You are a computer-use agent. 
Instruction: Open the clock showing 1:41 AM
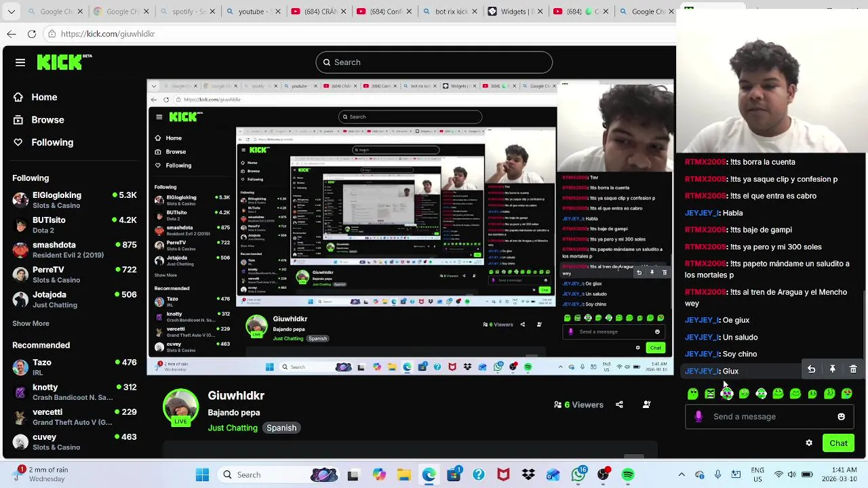(840, 474)
